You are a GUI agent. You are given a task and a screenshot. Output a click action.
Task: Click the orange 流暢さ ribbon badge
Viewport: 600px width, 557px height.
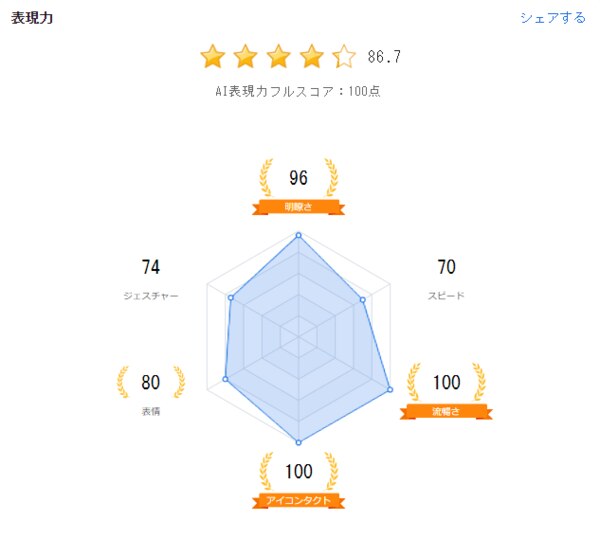click(x=445, y=410)
